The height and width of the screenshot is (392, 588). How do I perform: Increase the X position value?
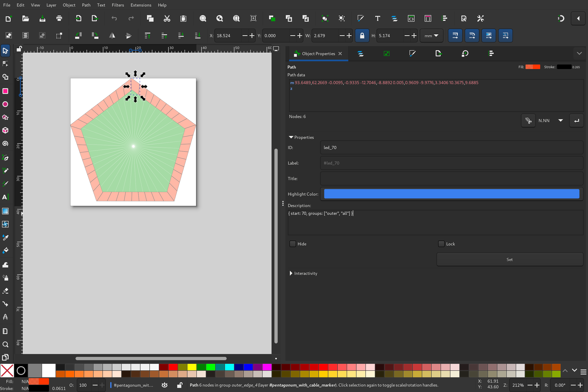(x=252, y=36)
